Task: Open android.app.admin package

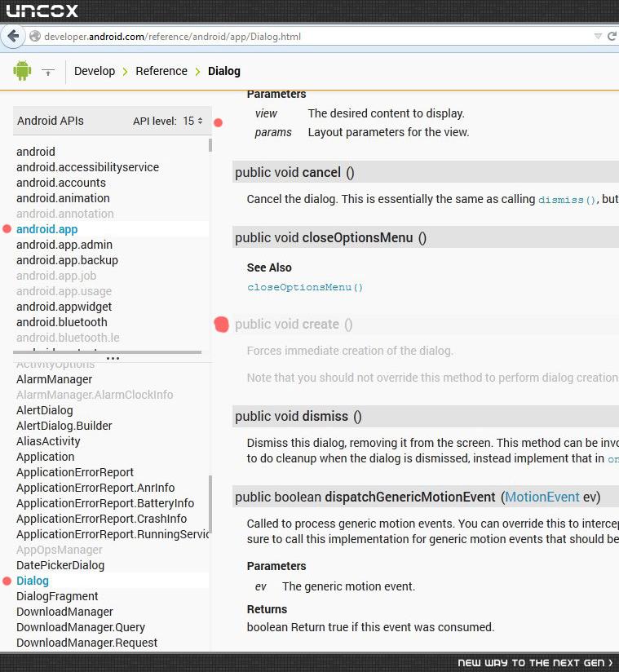Action: 64,245
